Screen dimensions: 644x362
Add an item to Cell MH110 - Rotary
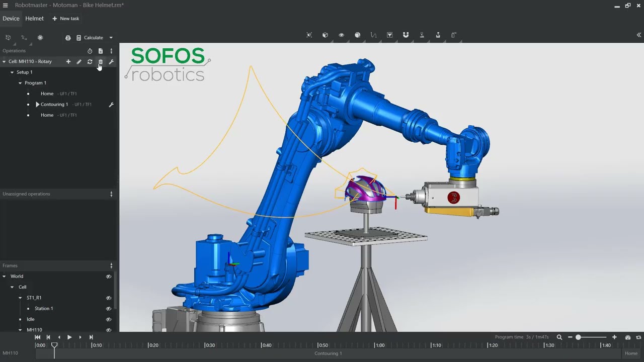68,62
